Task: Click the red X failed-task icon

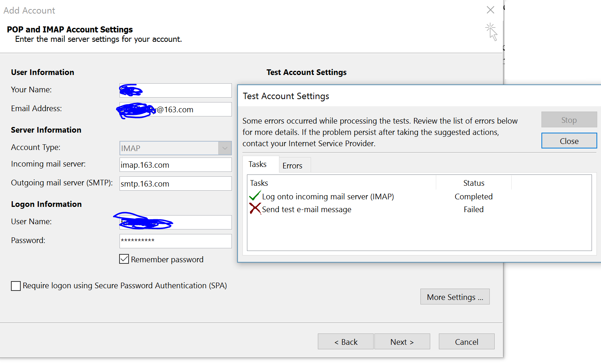Action: [x=255, y=209]
